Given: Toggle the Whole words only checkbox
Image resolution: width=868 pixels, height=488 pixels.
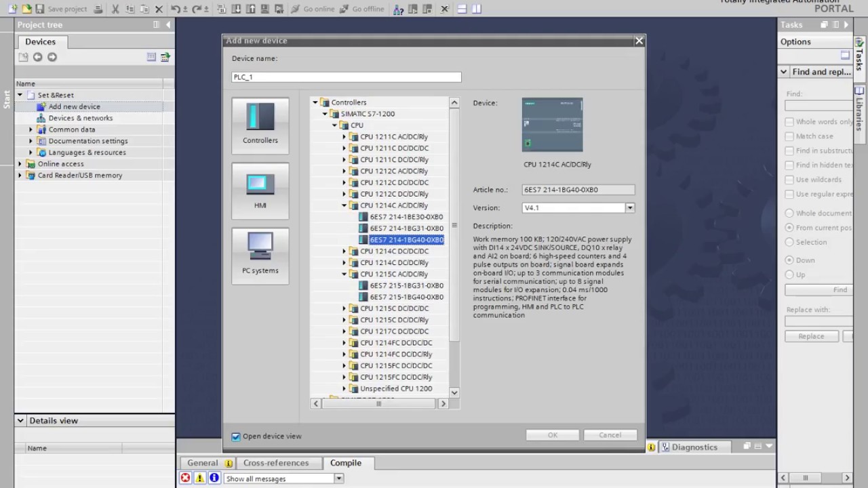Looking at the screenshot, I should click(789, 122).
